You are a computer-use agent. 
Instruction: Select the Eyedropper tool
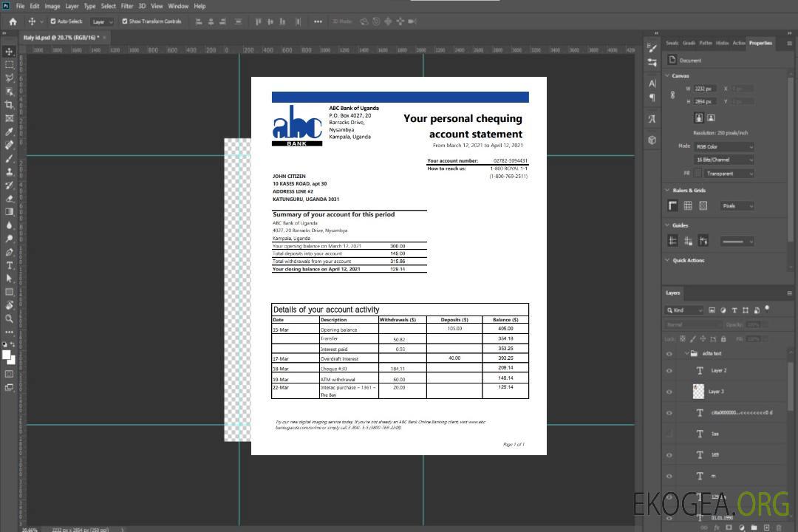tap(9, 132)
